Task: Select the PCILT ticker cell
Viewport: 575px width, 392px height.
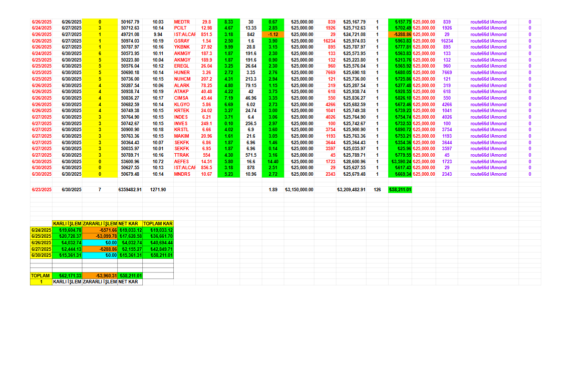Action: (184, 28)
